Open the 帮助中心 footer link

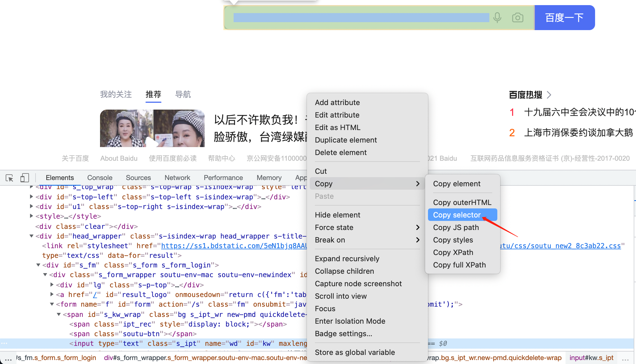point(222,158)
